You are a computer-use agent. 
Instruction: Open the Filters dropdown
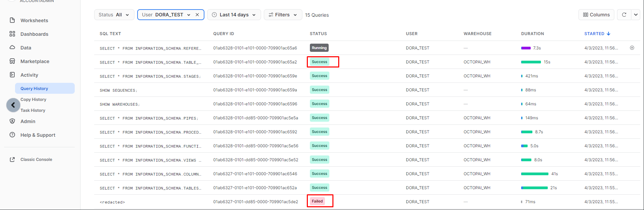coord(283,15)
